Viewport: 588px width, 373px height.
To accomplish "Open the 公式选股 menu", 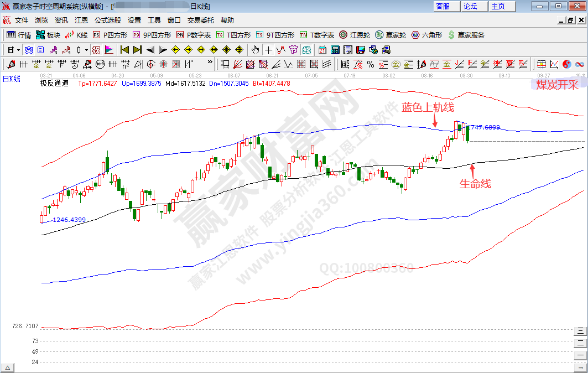I will tap(107, 20).
